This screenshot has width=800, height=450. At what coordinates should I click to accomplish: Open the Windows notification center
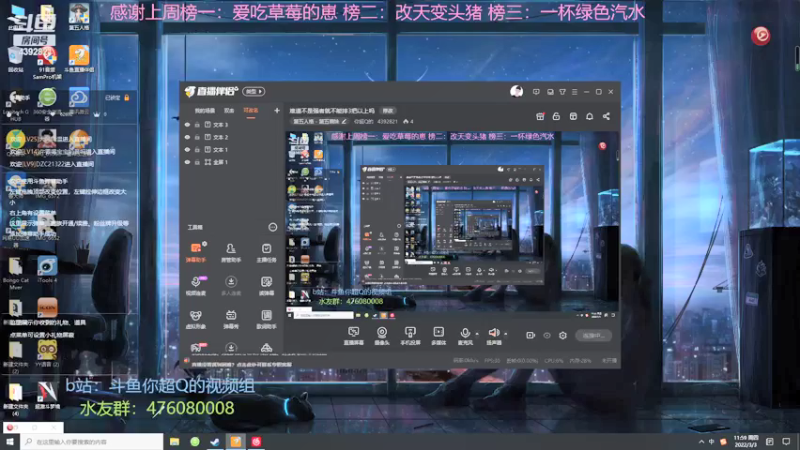pos(786,441)
